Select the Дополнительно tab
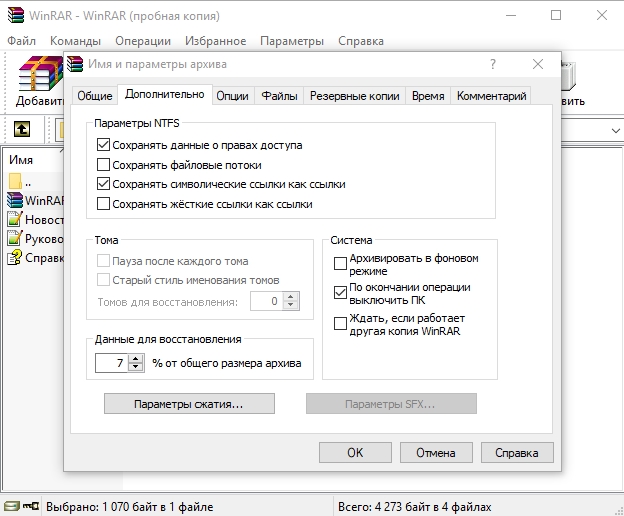This screenshot has height=516, width=624. tap(165, 94)
